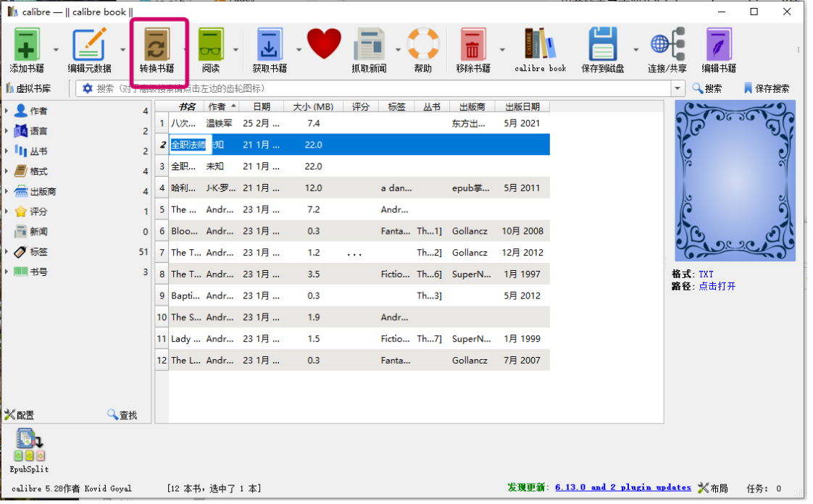Click the 搜索 search button
The height and width of the screenshot is (504, 813).
coord(707,88)
